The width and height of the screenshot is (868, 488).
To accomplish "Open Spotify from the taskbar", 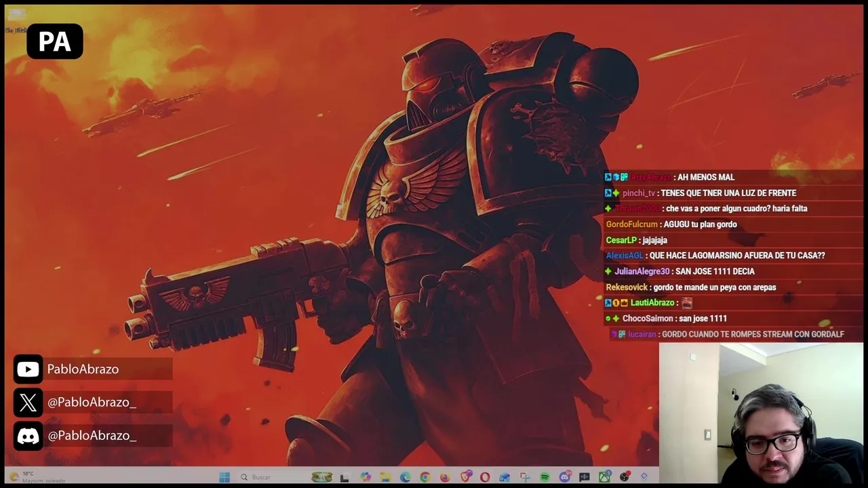I will click(x=545, y=477).
